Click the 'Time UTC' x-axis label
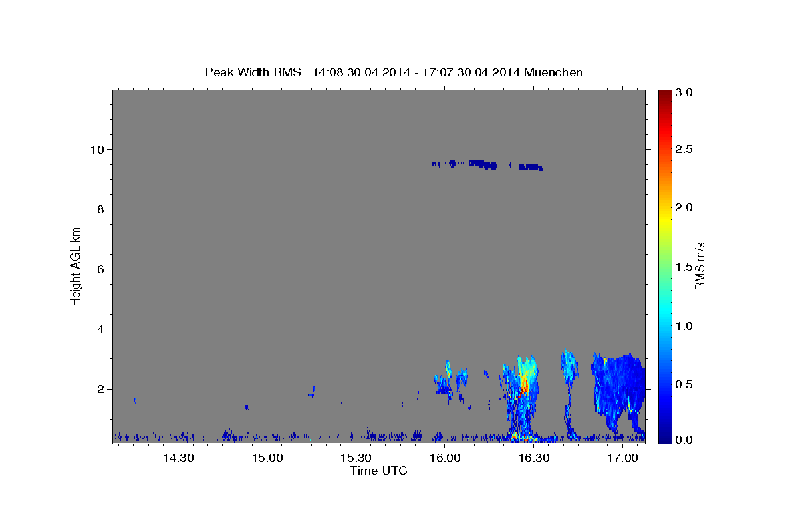This screenshot has width=798, height=532. point(378,471)
